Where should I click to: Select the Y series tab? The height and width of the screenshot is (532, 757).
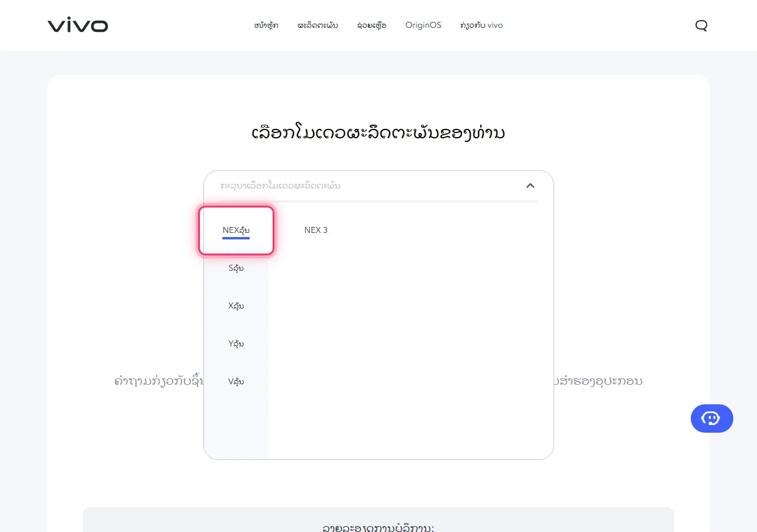click(x=236, y=344)
